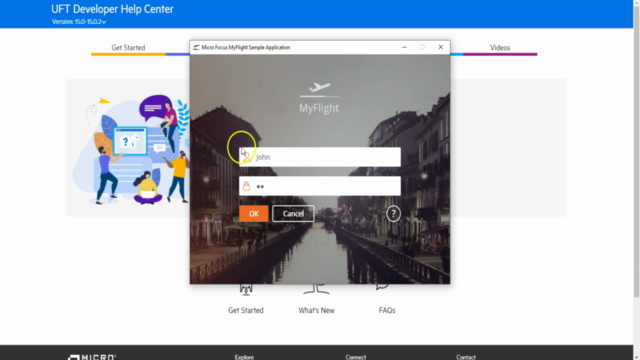Click the OK button in MyFlight login
The height and width of the screenshot is (360, 640).
tap(253, 213)
